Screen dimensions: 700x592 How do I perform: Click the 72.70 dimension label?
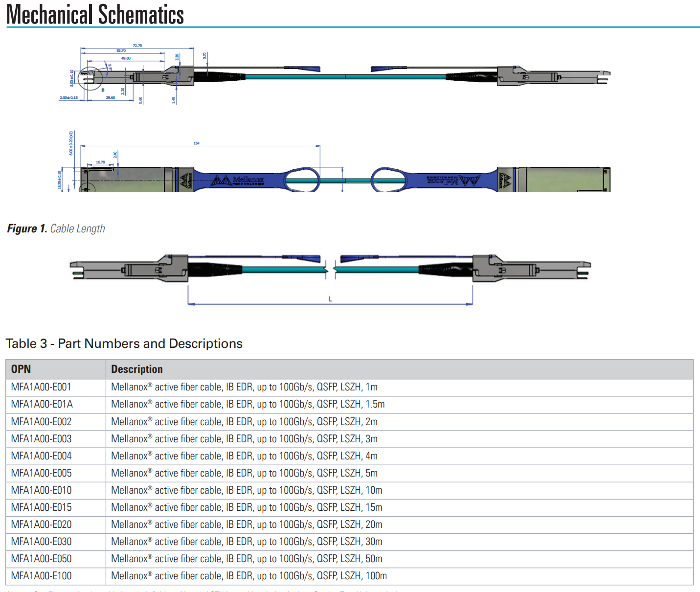coord(137,46)
